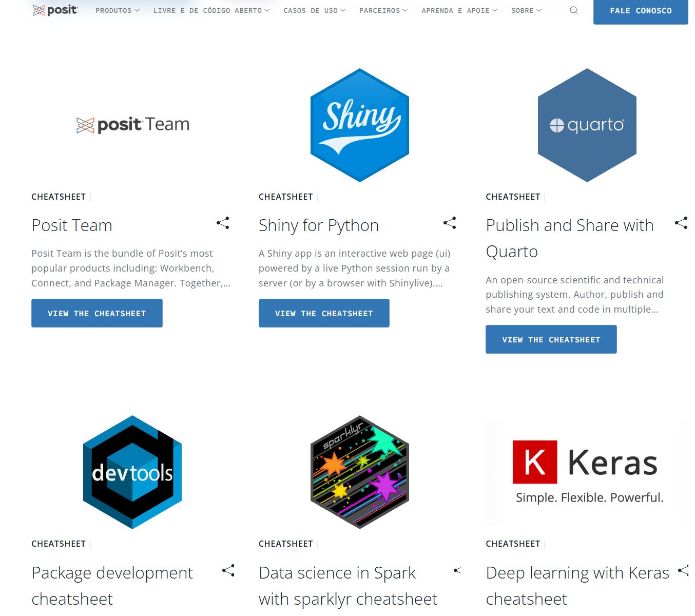Screen dimensions: 695x616
Task: Share the Deep learning with Keras cheatsheet
Action: 683,570
